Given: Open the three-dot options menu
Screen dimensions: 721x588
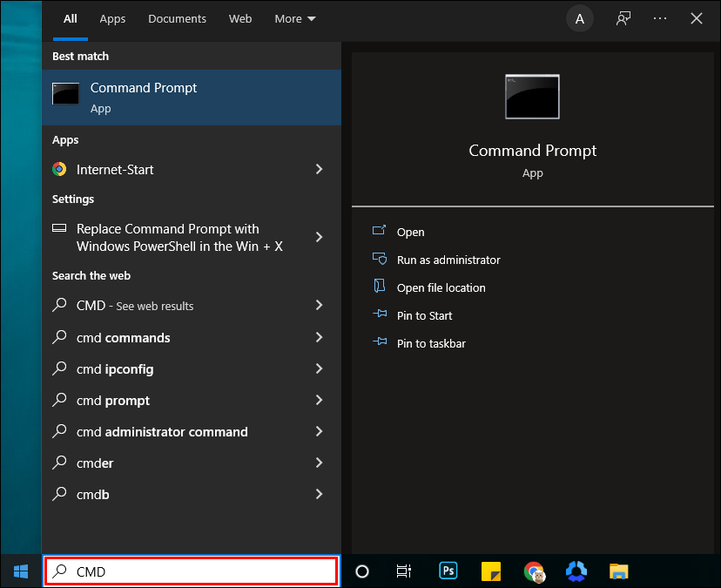Looking at the screenshot, I should click(x=660, y=19).
